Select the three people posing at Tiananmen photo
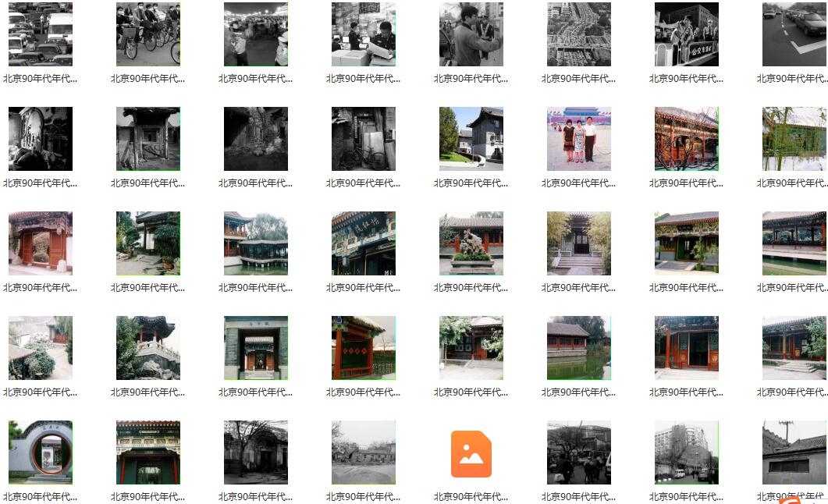The image size is (828, 504). (579, 139)
